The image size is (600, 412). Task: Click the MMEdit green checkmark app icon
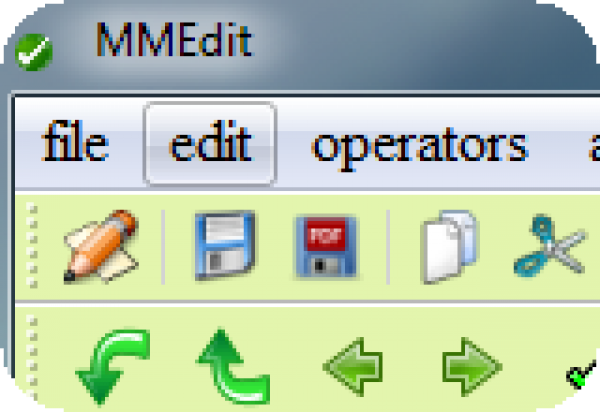pos(34,52)
